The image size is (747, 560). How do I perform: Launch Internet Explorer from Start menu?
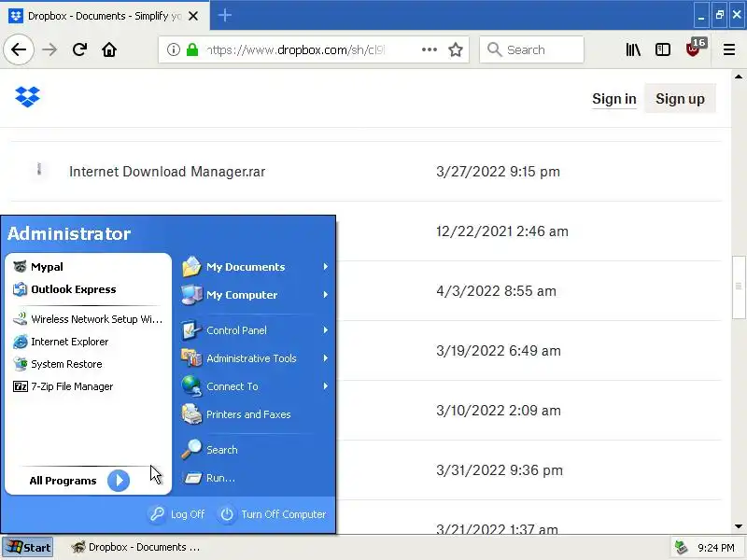point(88,342)
